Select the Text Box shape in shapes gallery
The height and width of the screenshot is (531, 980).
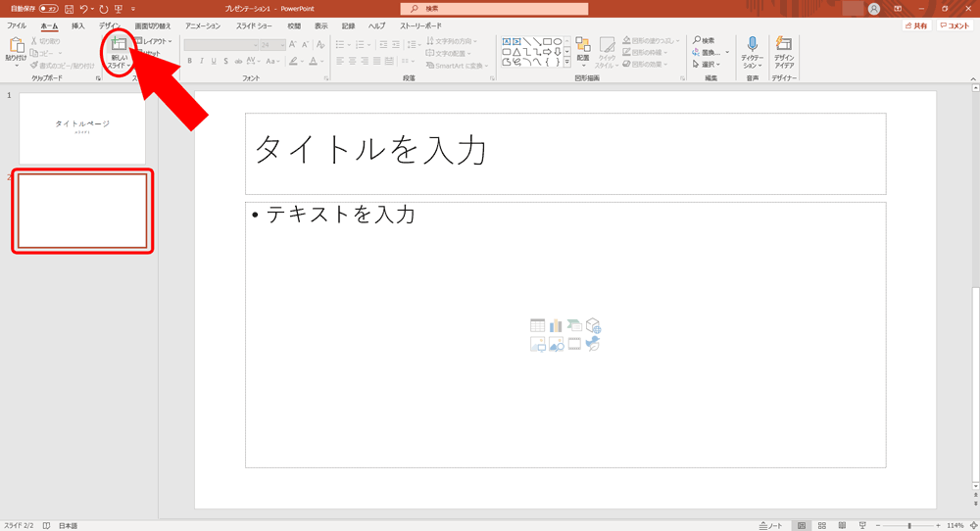pos(507,42)
